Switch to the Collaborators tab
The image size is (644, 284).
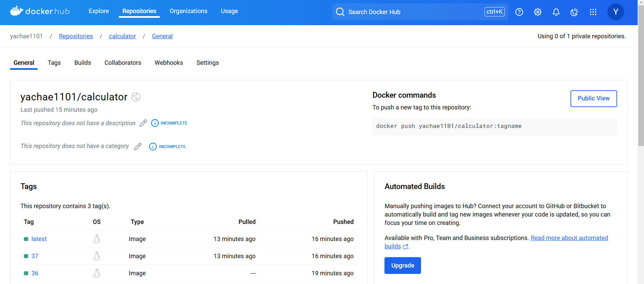123,63
